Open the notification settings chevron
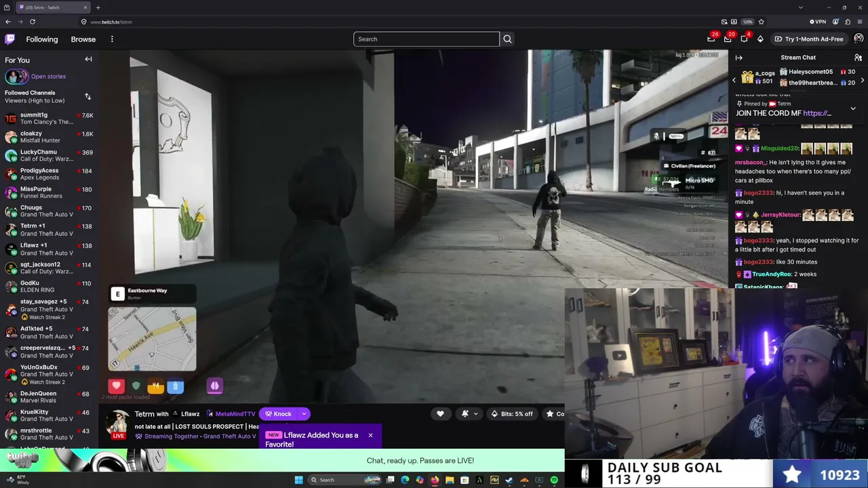 tap(475, 413)
